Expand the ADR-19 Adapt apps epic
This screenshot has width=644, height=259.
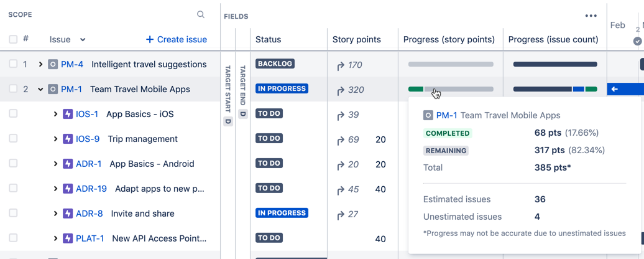(x=55, y=189)
